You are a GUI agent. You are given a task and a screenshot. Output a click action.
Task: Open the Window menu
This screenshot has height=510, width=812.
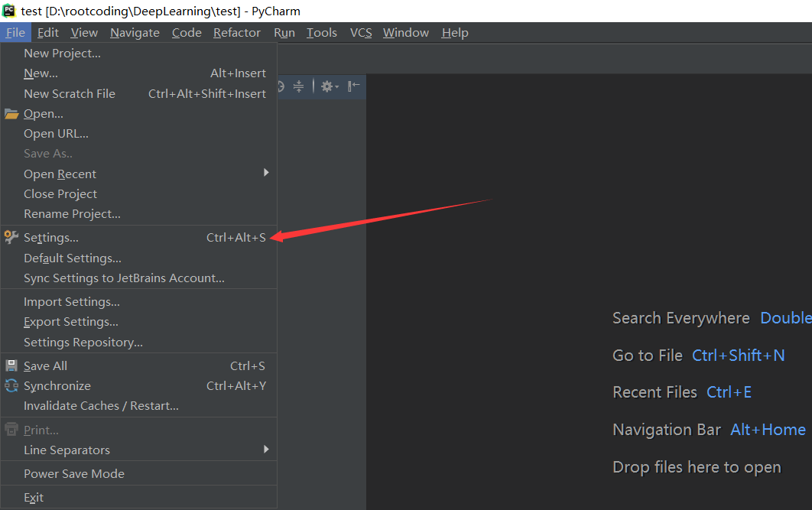click(406, 33)
